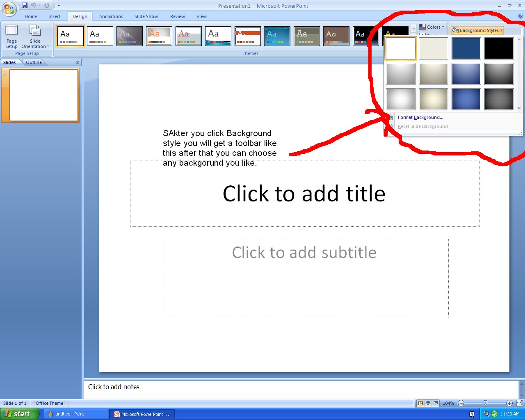Select the dark blue background style swatch
525x420 pixels.
466,48
